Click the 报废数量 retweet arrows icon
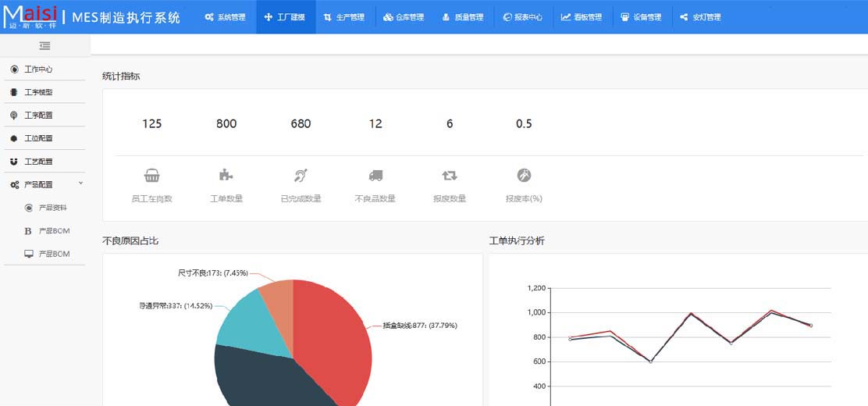The image size is (868, 406). pyautogui.click(x=450, y=176)
